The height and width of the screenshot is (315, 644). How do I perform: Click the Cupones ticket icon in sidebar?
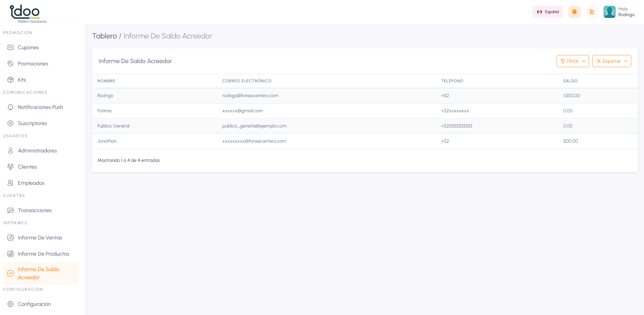[10, 48]
